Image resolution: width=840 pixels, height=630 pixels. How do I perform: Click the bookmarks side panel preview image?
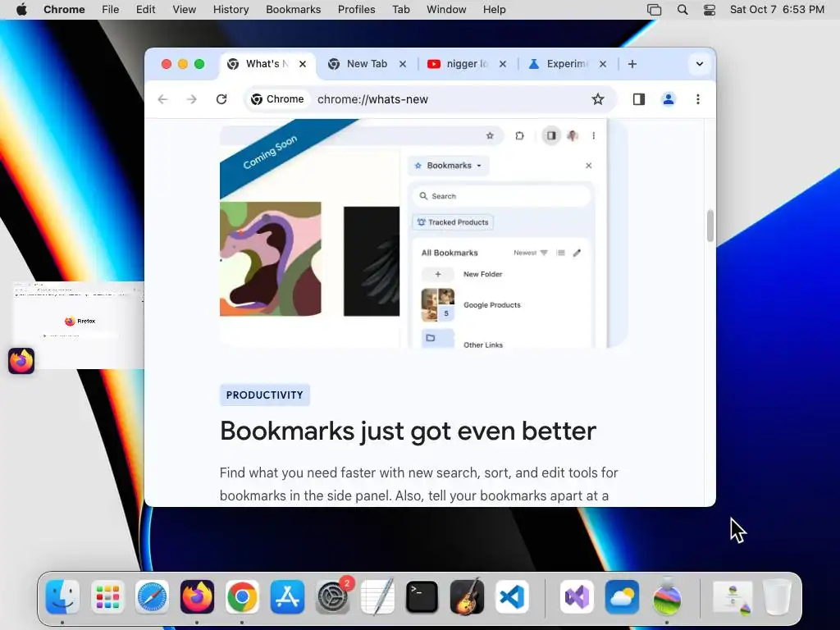pos(423,234)
